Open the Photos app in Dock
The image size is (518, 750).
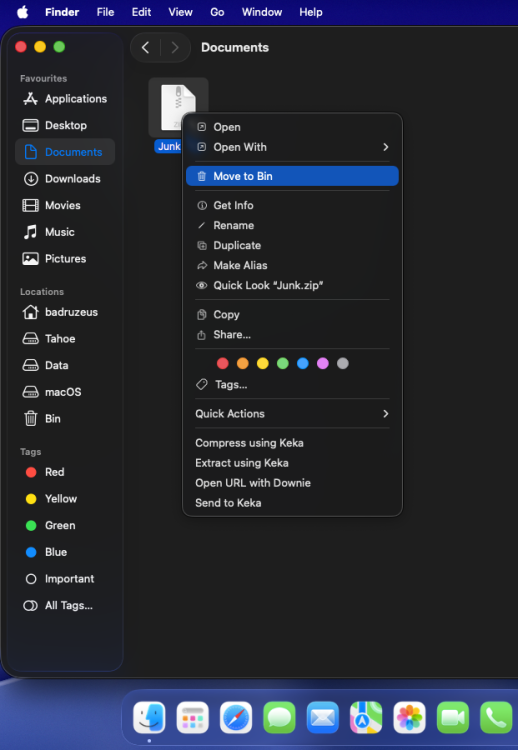point(409,717)
